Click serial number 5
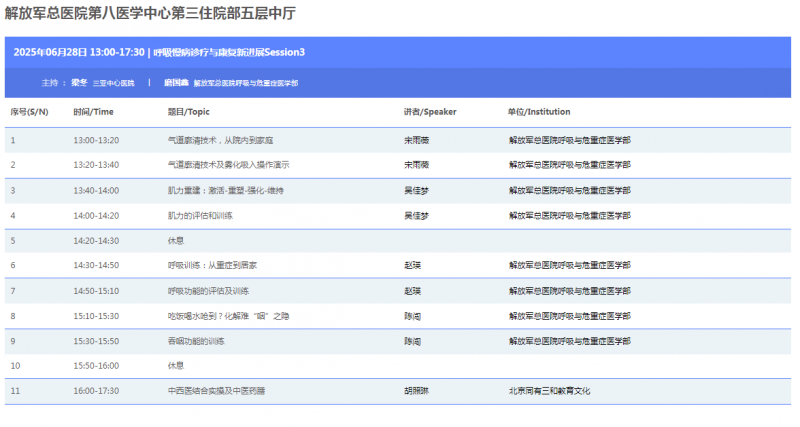This screenshot has width=800, height=427. 13,241
